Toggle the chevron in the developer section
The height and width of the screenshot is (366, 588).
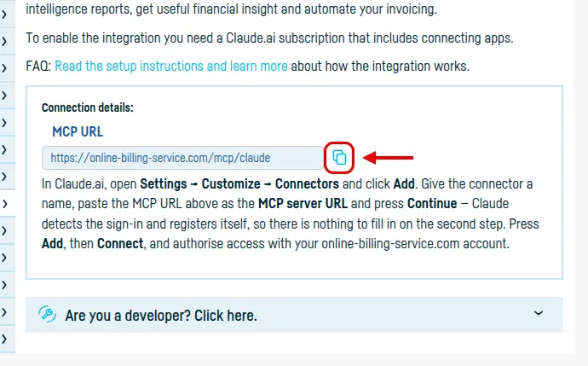[539, 313]
